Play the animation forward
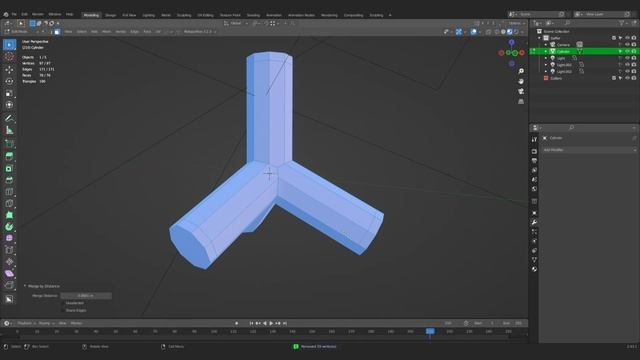Image resolution: width=640 pixels, height=360 pixels. click(x=271, y=323)
